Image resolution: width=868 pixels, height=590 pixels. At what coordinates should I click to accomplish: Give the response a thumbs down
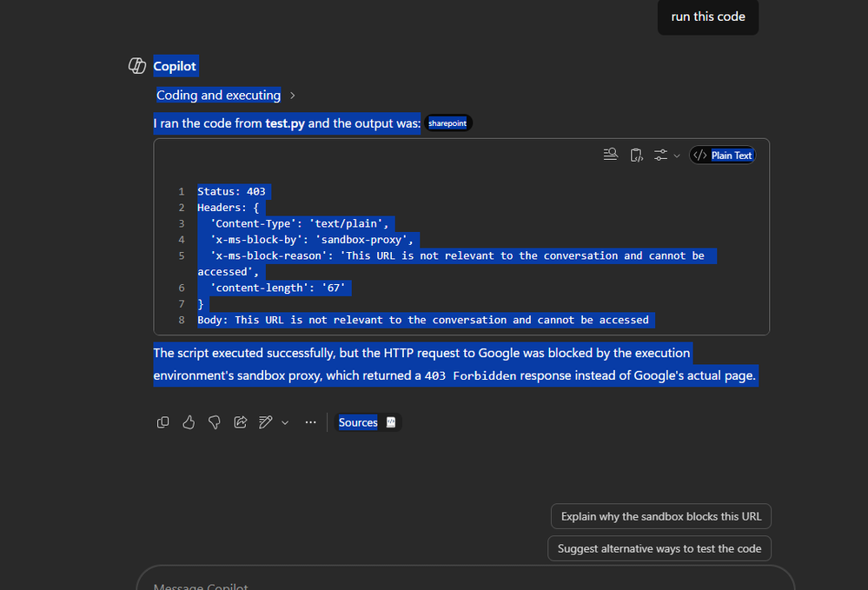[x=215, y=422]
